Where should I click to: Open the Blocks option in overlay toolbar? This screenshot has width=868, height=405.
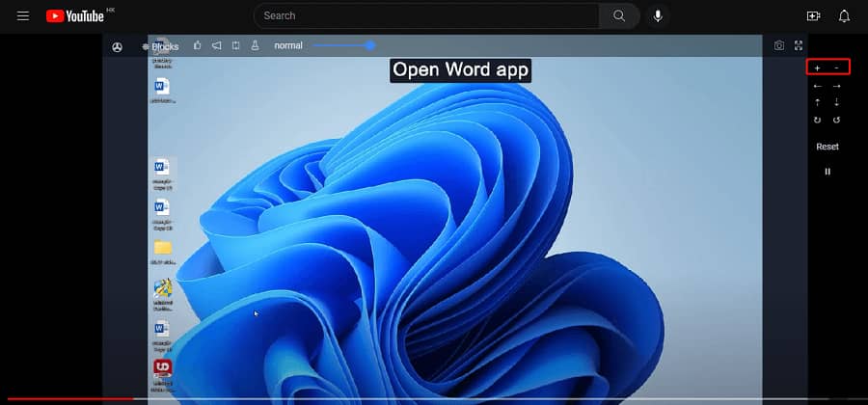tap(160, 47)
